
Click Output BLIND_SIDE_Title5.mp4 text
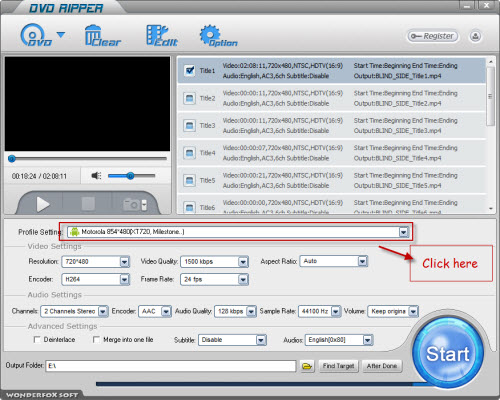398,186
